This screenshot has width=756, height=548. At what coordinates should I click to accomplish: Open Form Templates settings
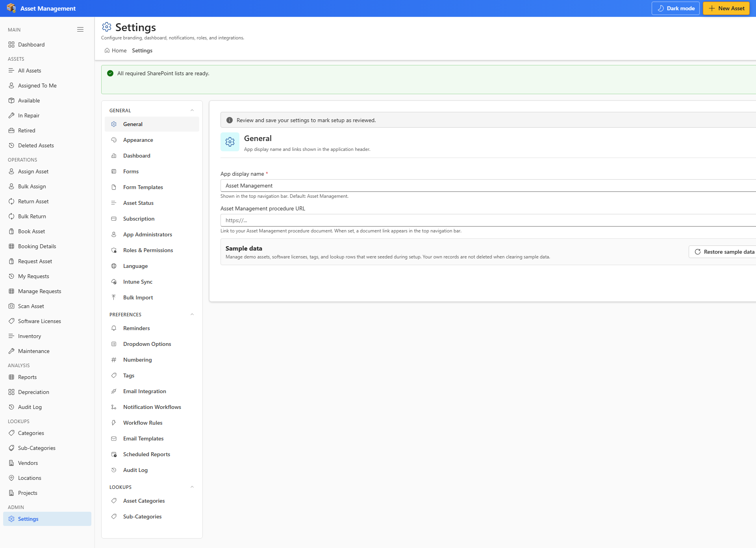pos(152,187)
